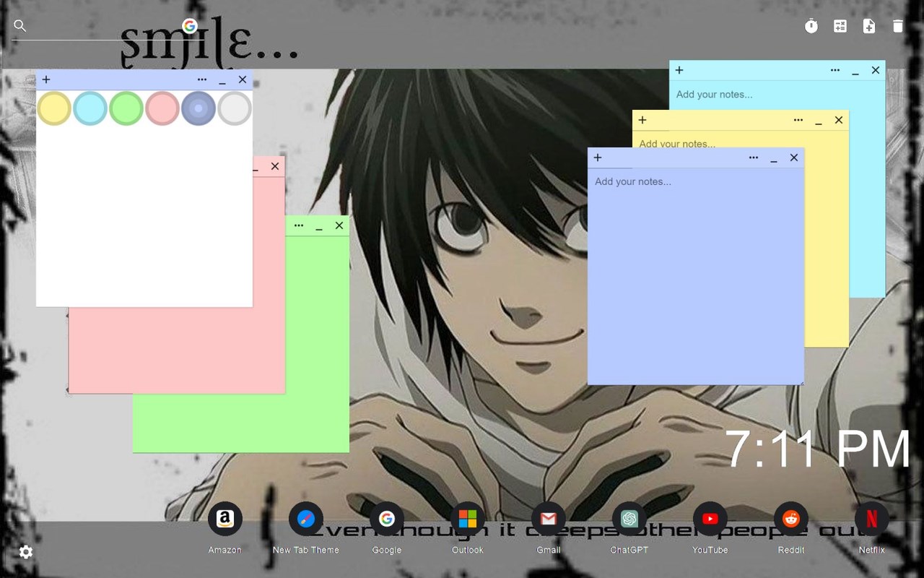Open the YouTube shortcut
Image resolution: width=924 pixels, height=578 pixels.
[710, 519]
